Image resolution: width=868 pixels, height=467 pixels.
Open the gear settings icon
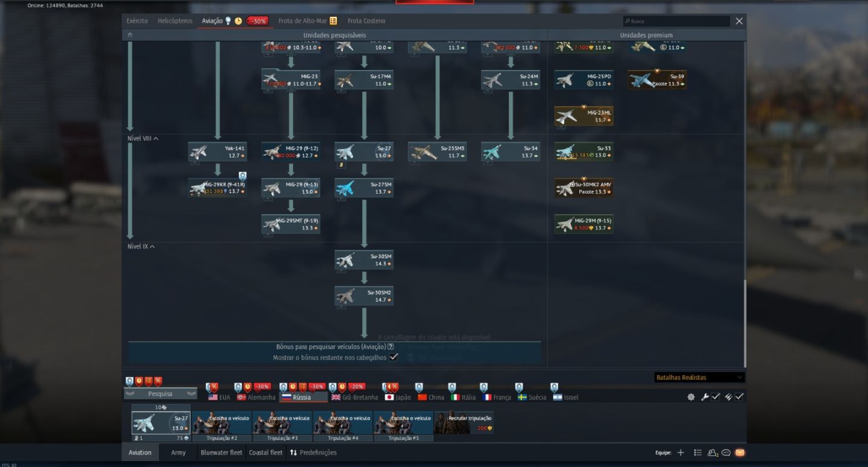pyautogui.click(x=691, y=397)
